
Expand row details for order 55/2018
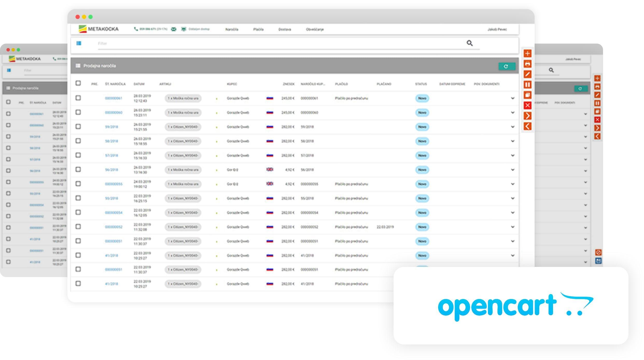click(513, 198)
